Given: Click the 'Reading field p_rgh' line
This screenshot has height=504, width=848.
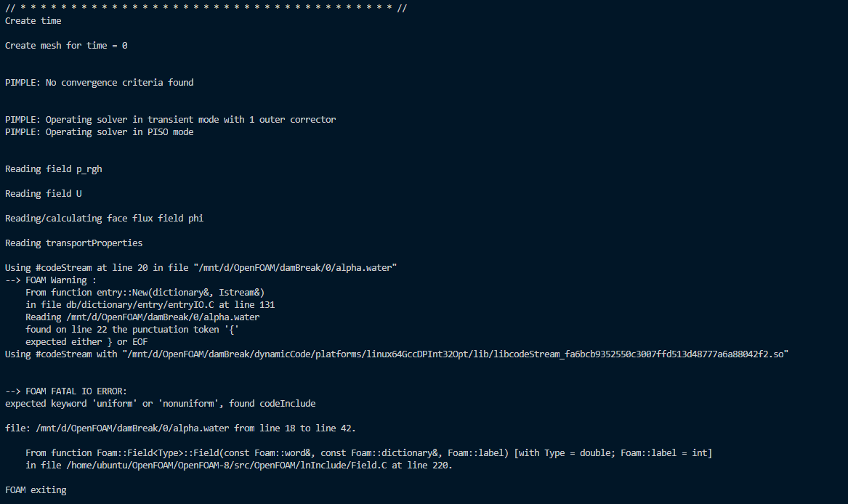Looking at the screenshot, I should [54, 169].
